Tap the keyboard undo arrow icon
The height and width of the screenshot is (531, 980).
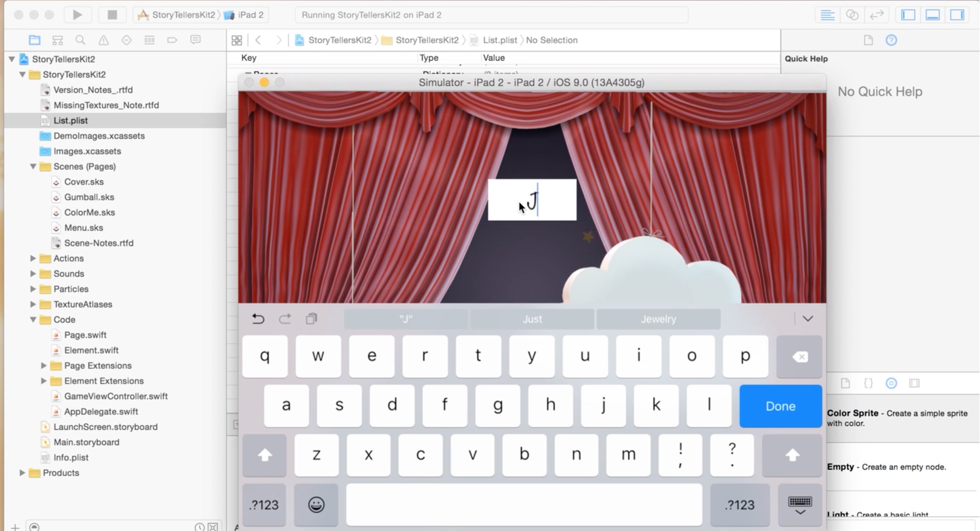[x=258, y=319]
